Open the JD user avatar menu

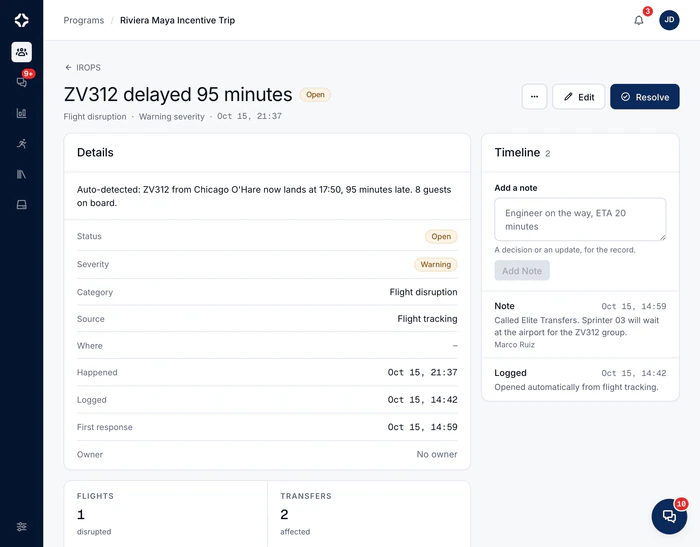[x=669, y=20]
